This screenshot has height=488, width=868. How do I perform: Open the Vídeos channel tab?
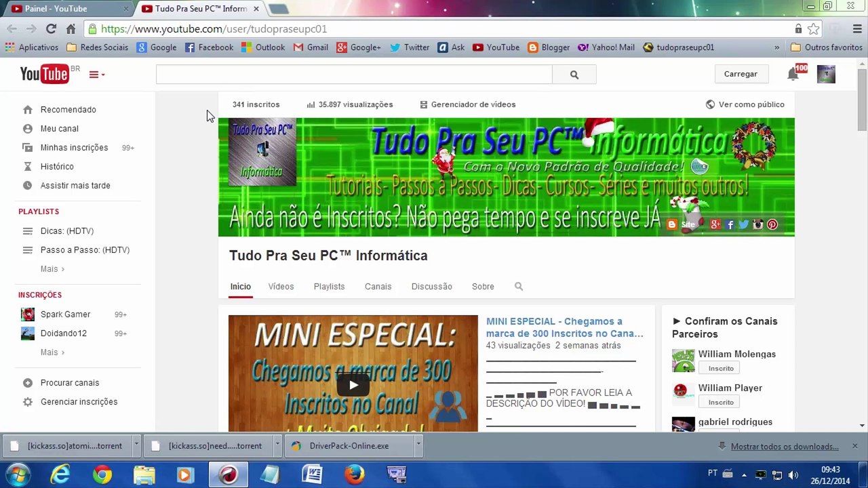point(281,287)
